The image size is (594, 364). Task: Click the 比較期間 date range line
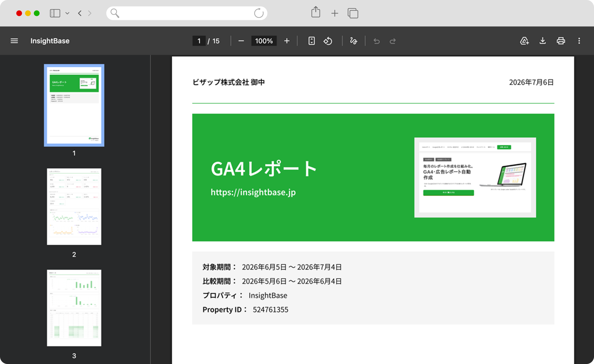[272, 281]
